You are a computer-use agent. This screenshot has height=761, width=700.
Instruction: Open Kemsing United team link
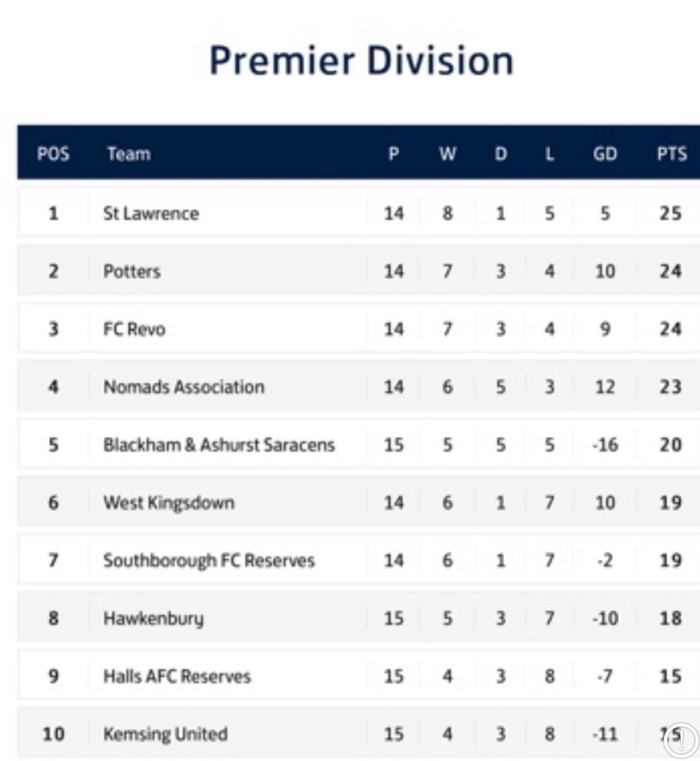tap(165, 734)
